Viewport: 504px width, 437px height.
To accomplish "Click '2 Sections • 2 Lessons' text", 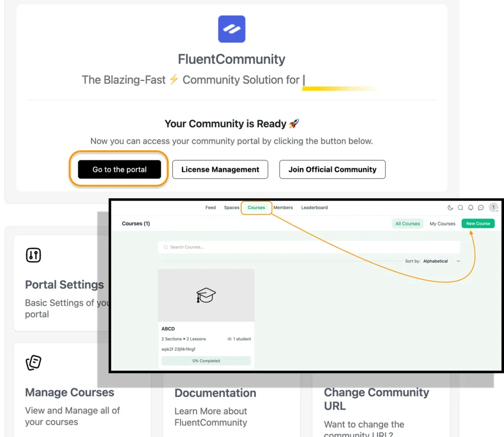I will 184,339.
